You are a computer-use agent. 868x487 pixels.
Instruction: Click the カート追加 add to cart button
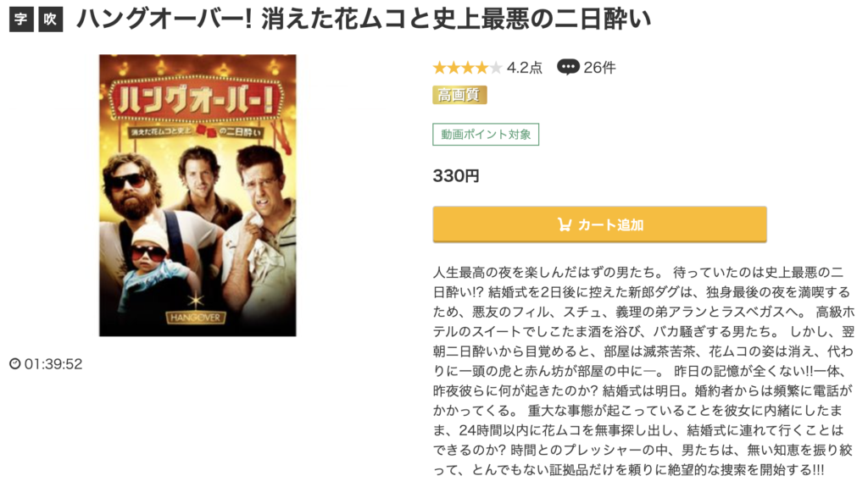pos(599,224)
